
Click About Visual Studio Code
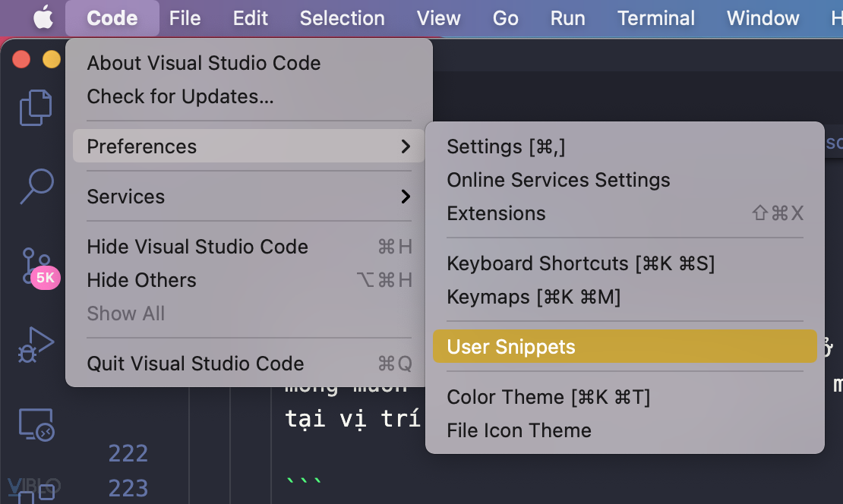[204, 63]
